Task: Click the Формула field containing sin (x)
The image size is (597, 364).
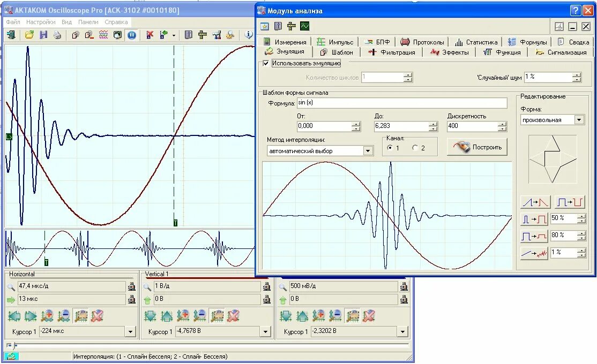Action: 402,103
